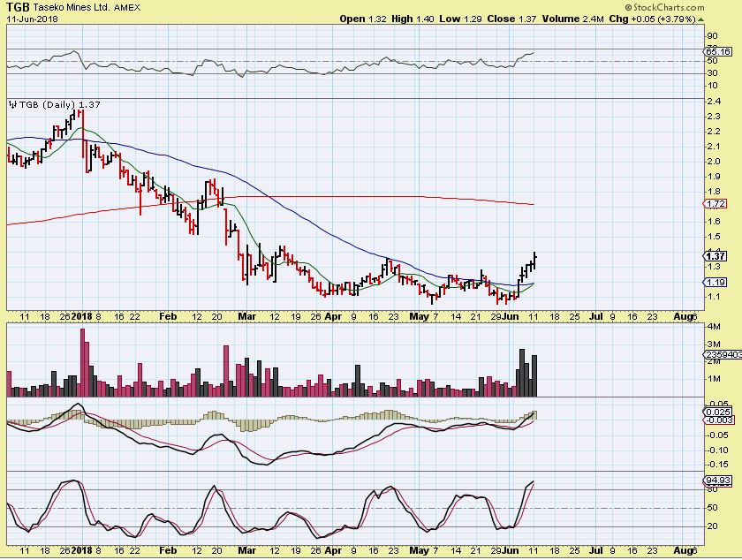
Task: Click the 2.0 price axis label
Action: click(714, 162)
